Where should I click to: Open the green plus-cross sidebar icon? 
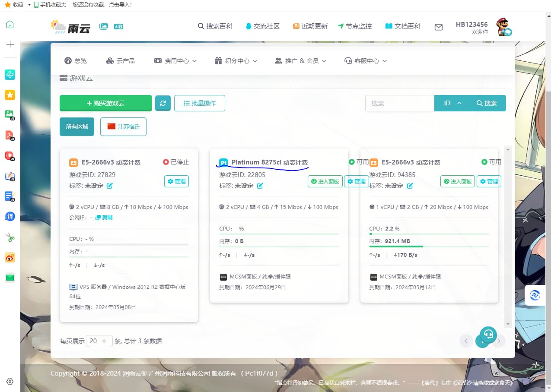pyautogui.click(x=10, y=75)
